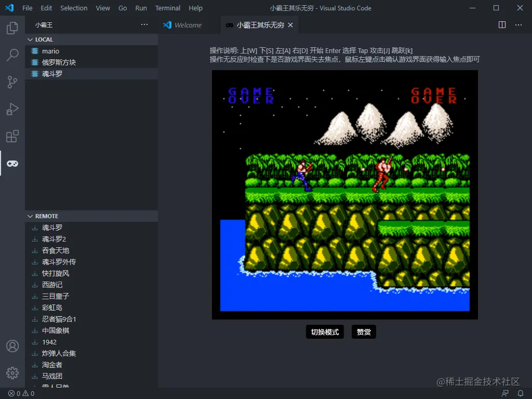The image size is (532, 399).
Task: Click download icon next to 魂斗罗2
Action: pos(35,239)
